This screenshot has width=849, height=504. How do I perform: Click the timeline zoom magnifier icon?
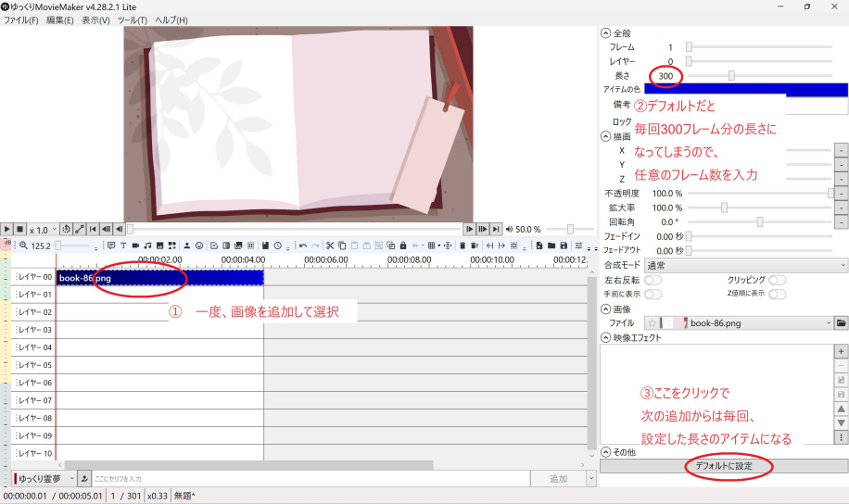click(x=23, y=246)
